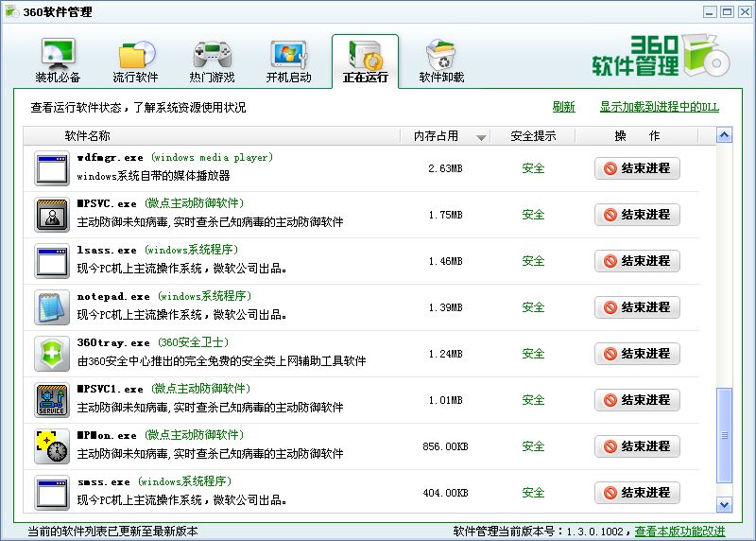Click the wdfmgr.exe window icon
Screen dimensions: 756x541
[52, 168]
